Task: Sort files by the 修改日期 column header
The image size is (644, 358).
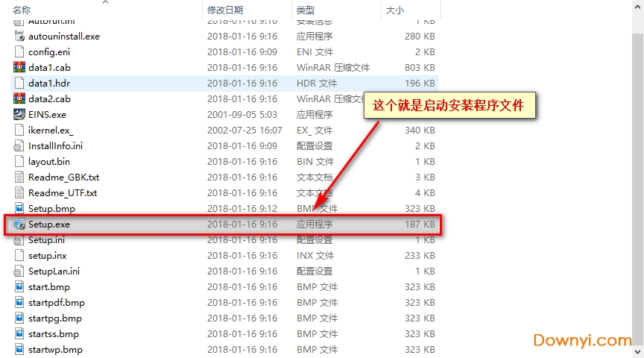Action: point(225,10)
